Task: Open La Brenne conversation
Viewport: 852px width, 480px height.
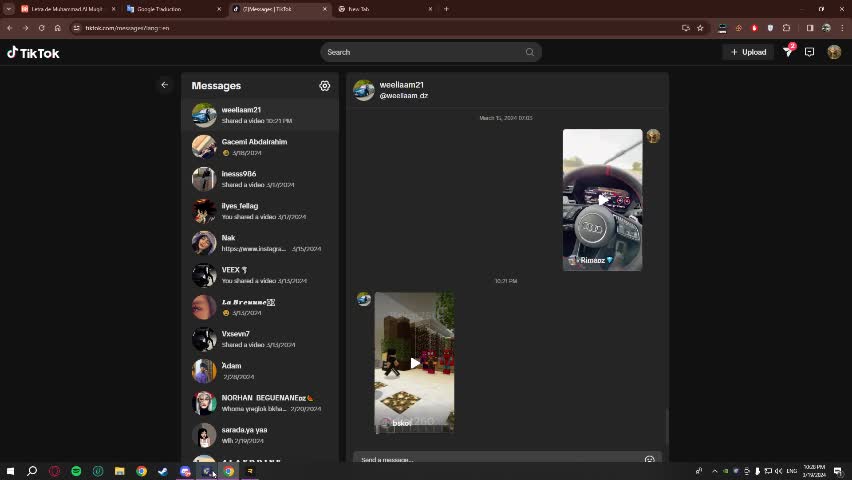Action: tap(260, 307)
